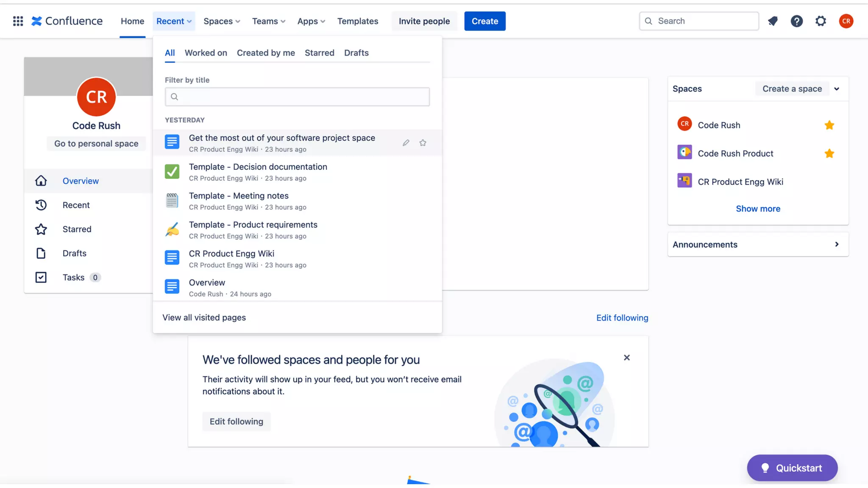The width and height of the screenshot is (868, 488).
Task: Open dropdown arrow beside Create a space
Action: (x=837, y=89)
